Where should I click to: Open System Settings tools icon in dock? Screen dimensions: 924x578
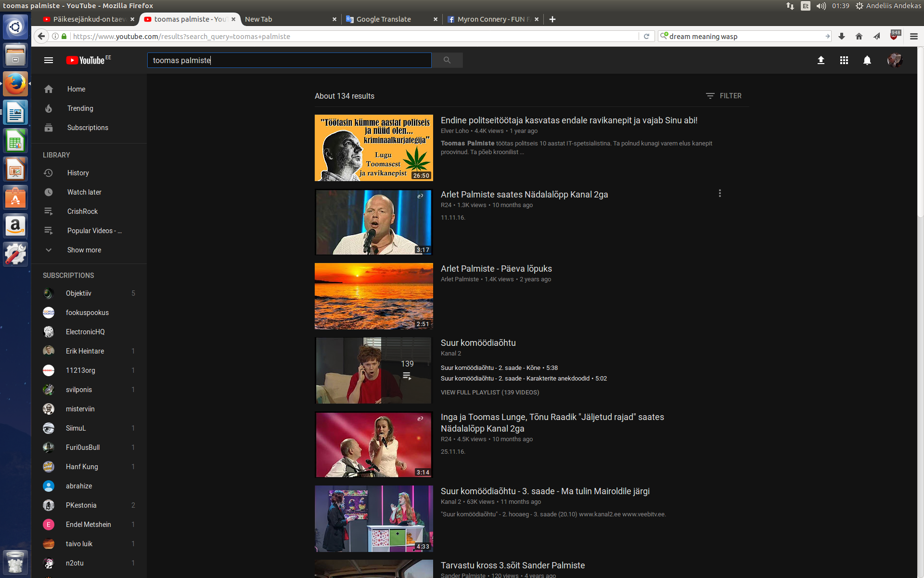(x=15, y=254)
